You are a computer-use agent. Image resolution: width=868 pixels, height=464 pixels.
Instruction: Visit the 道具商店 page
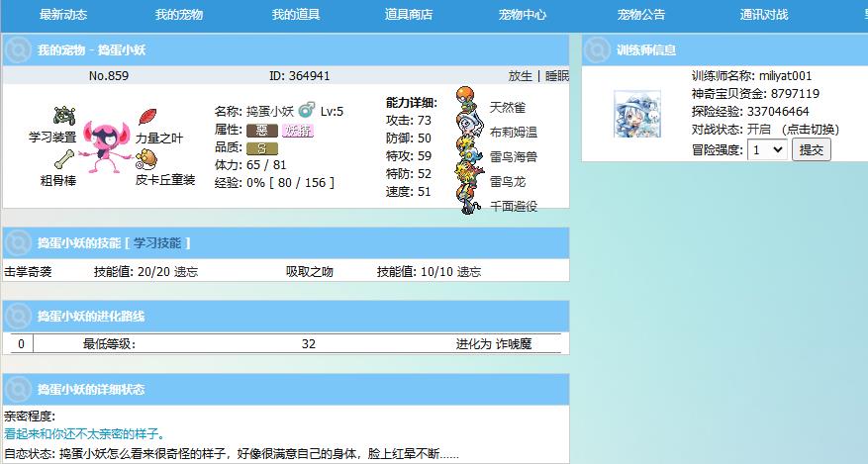[409, 15]
